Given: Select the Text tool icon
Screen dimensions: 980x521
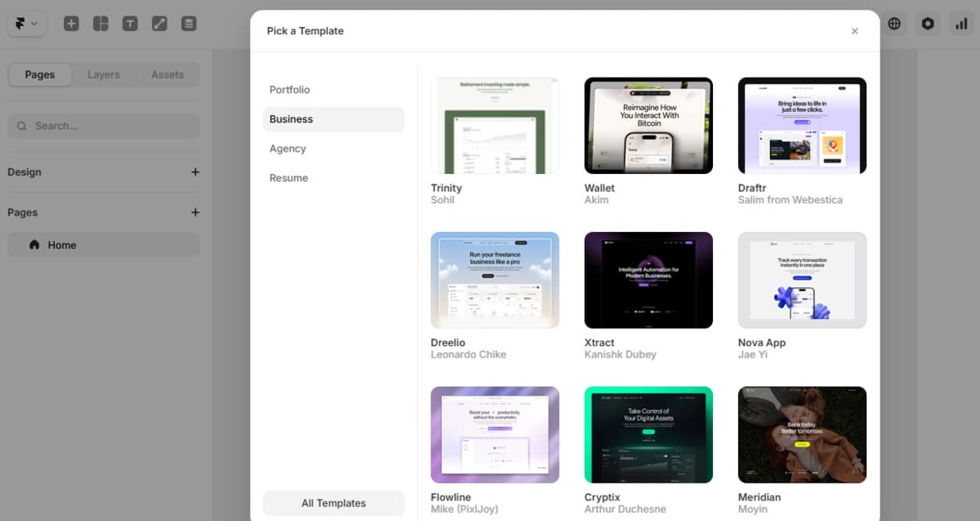Looking at the screenshot, I should 130,24.
